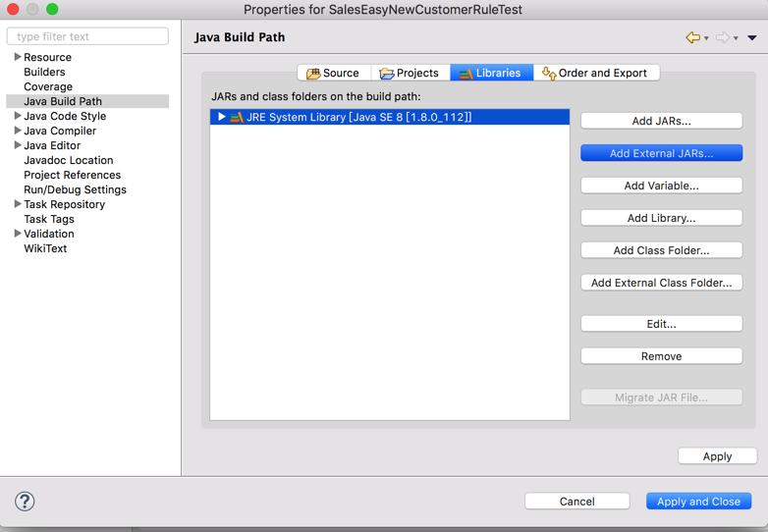Open Project References page
This screenshot has height=532, width=768.
(72, 175)
